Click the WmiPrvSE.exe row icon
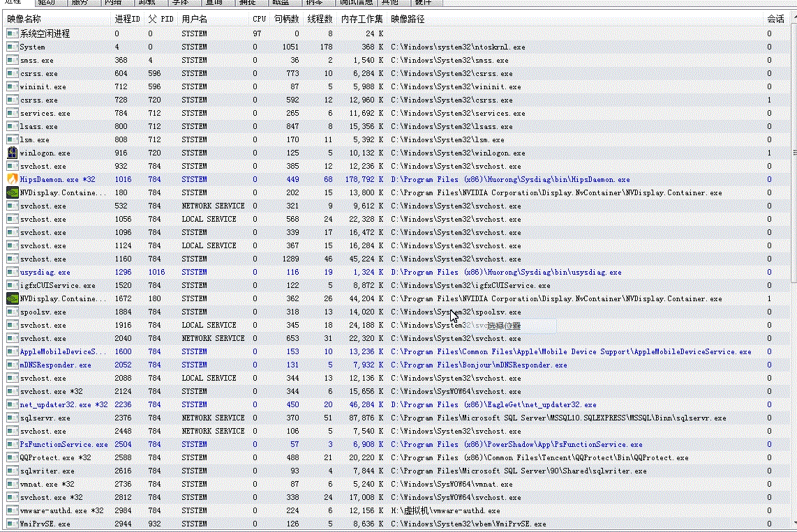Screen dimensions: 797x532 pos(12,524)
